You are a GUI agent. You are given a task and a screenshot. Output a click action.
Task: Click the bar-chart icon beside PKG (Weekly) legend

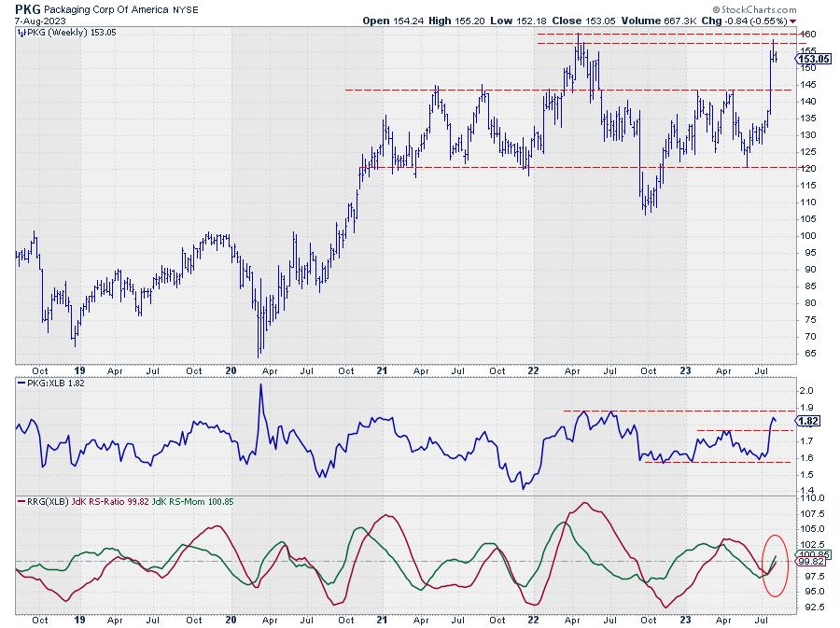[21, 33]
